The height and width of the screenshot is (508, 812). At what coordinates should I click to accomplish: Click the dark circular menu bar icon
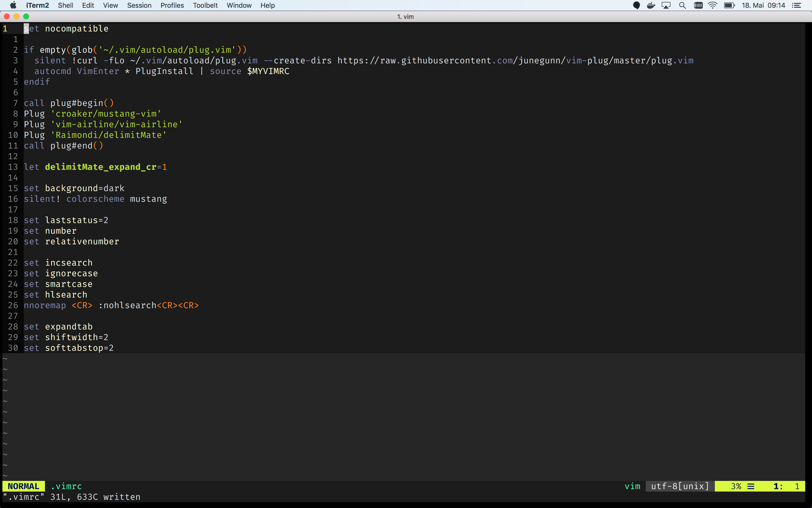pyautogui.click(x=637, y=5)
